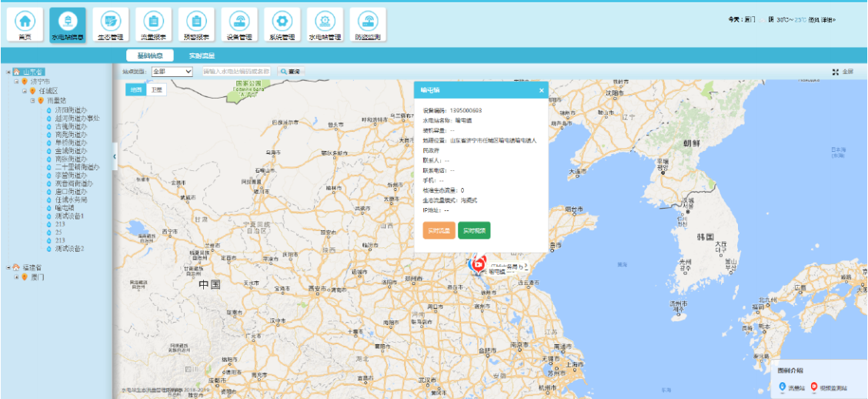The width and height of the screenshot is (868, 399).
Task: Focus the station code or name search field
Action: click(236, 72)
